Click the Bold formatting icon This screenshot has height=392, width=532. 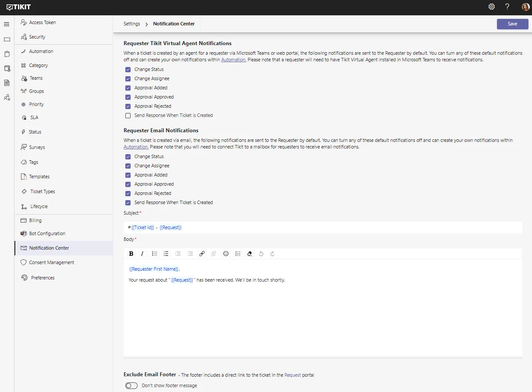point(131,254)
